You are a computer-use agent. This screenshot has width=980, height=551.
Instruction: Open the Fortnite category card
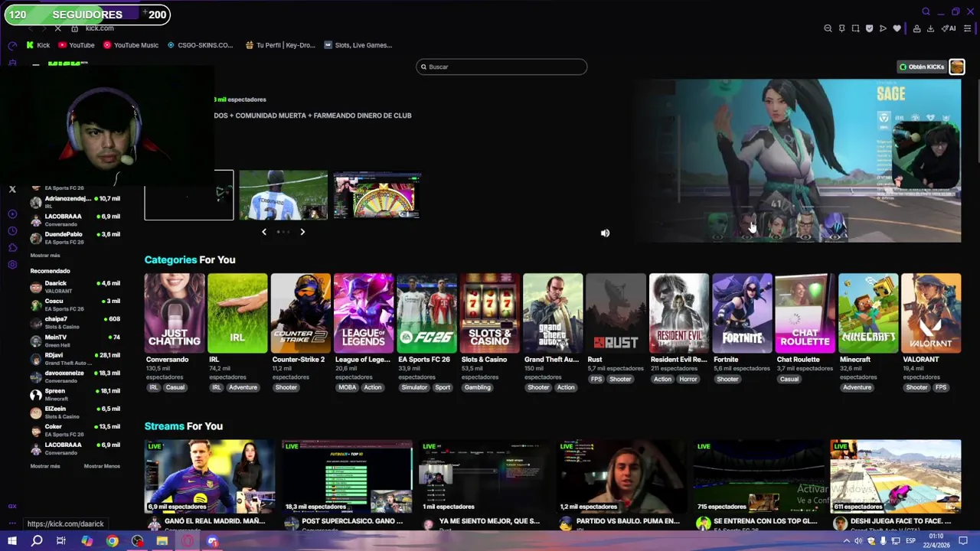[x=742, y=313]
